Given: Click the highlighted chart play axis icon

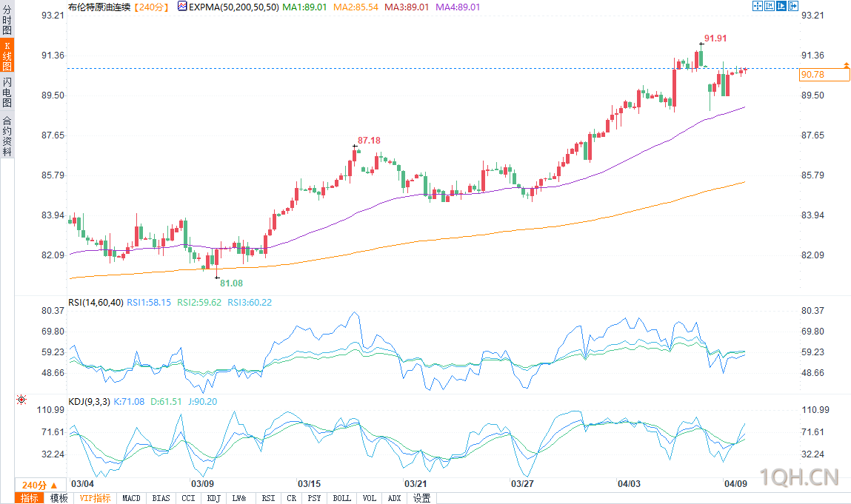Looking at the screenshot, I should (x=781, y=6).
